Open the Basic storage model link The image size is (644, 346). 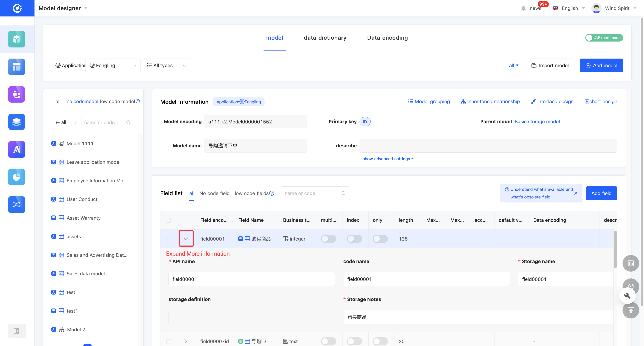537,122
